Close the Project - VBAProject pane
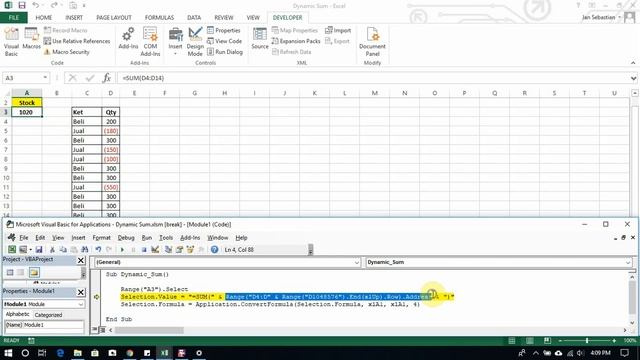The width and height of the screenshot is (640, 360). click(x=81, y=260)
